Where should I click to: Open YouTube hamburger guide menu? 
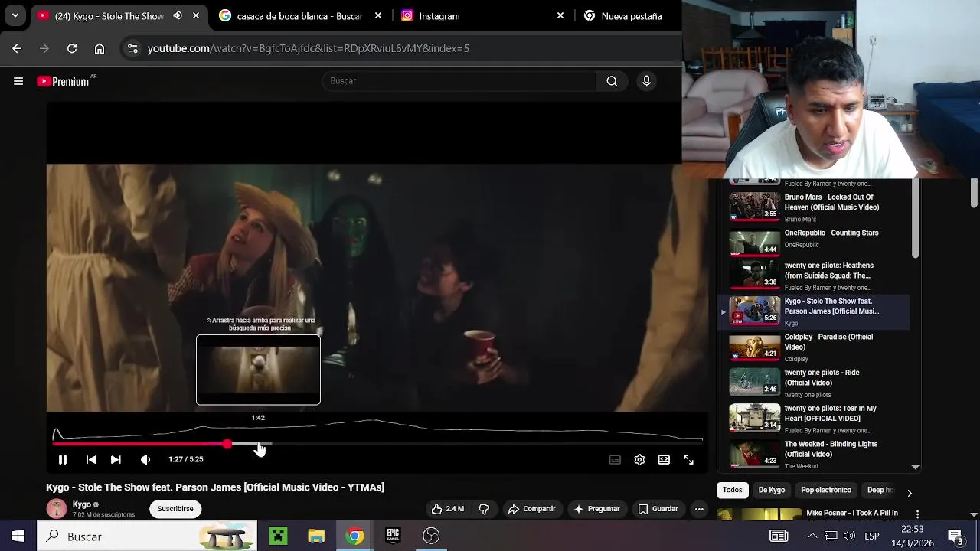18,81
